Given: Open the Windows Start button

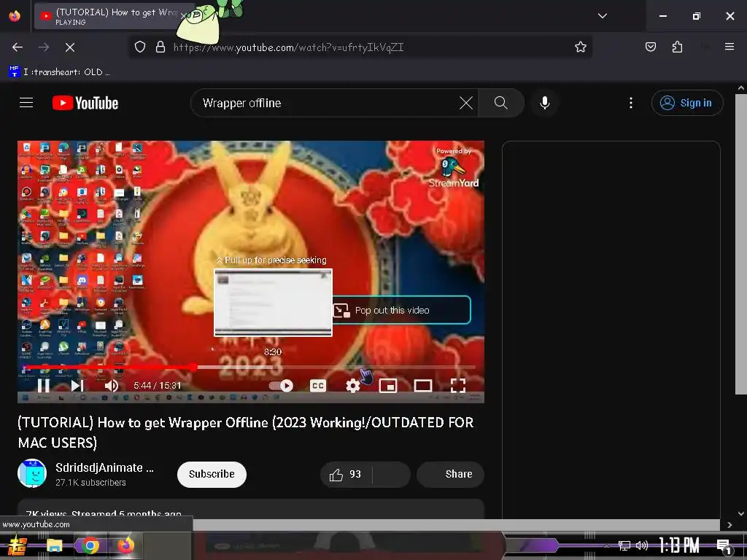Looking at the screenshot, I should (18, 545).
